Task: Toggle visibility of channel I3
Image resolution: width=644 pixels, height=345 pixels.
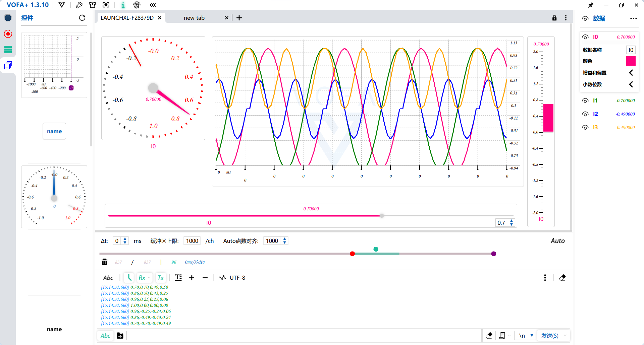Action: point(585,127)
